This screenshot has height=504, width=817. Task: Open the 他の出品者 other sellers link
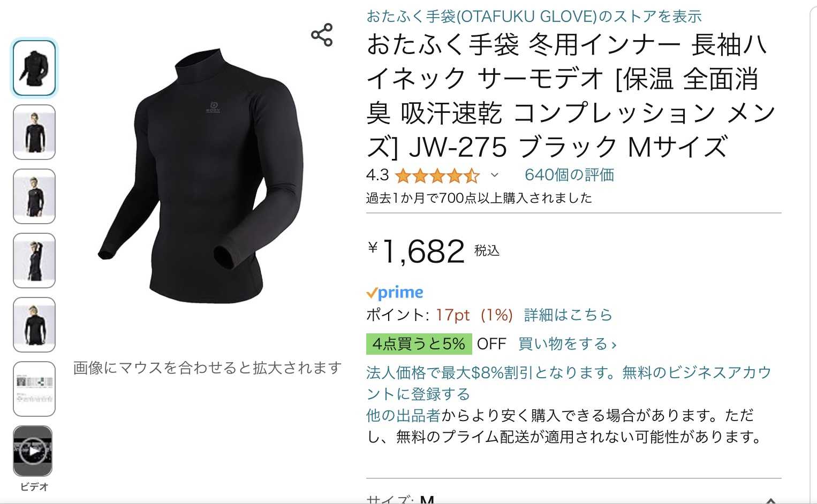tap(403, 415)
